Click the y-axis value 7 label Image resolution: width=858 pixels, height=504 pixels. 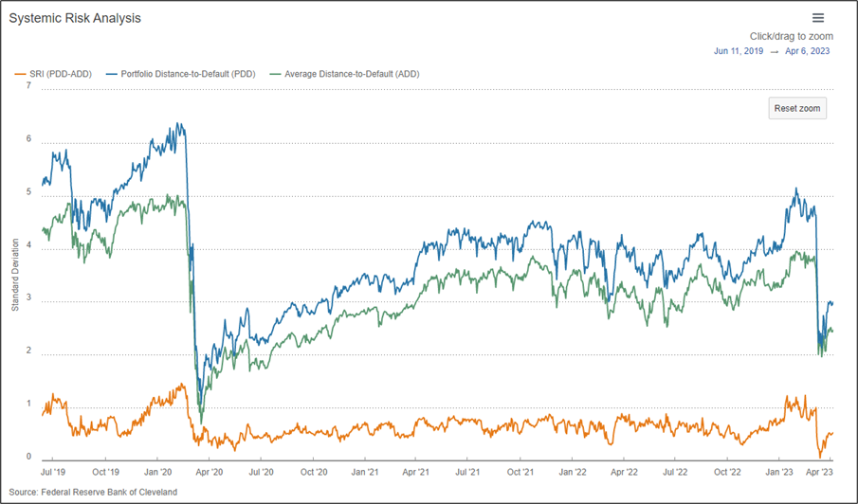[x=28, y=86]
